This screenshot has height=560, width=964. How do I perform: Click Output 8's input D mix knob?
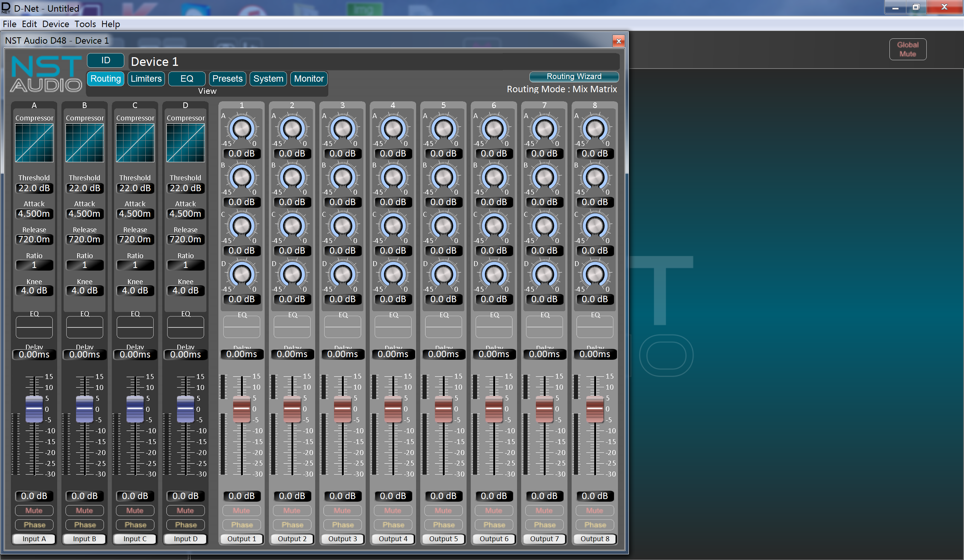(x=595, y=274)
